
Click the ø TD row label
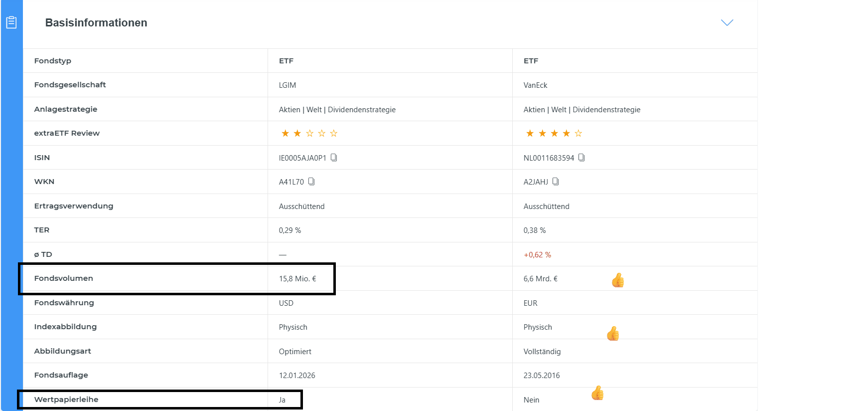(x=43, y=254)
